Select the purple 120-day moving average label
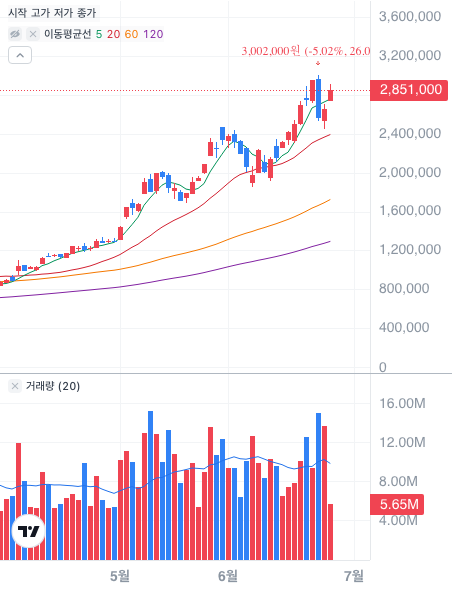This screenshot has width=452, height=592. tap(153, 34)
